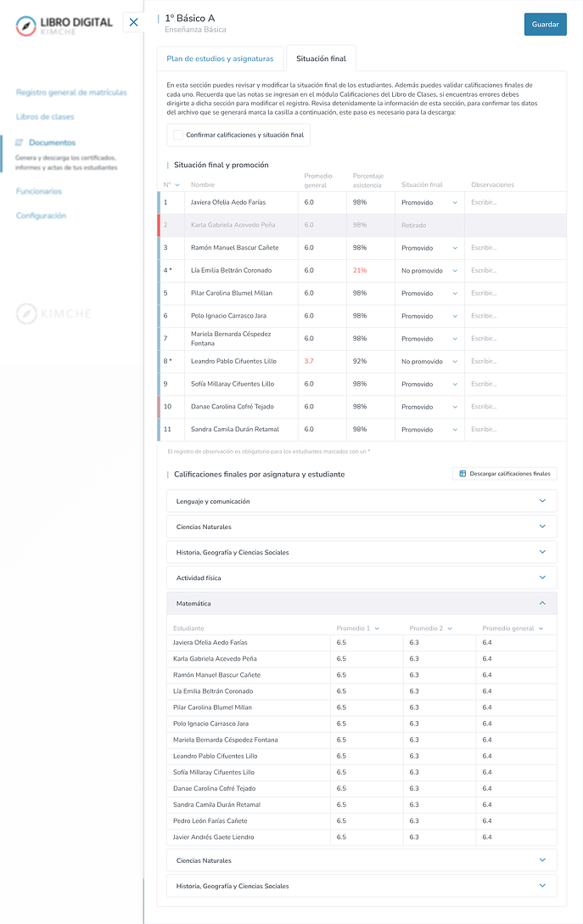Click the Libro Digital compass logo

26,25
